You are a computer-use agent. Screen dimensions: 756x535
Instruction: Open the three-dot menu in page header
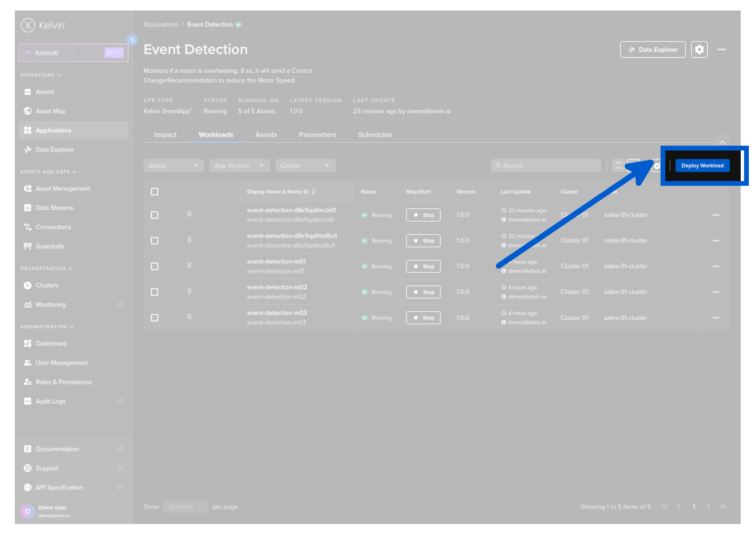721,50
